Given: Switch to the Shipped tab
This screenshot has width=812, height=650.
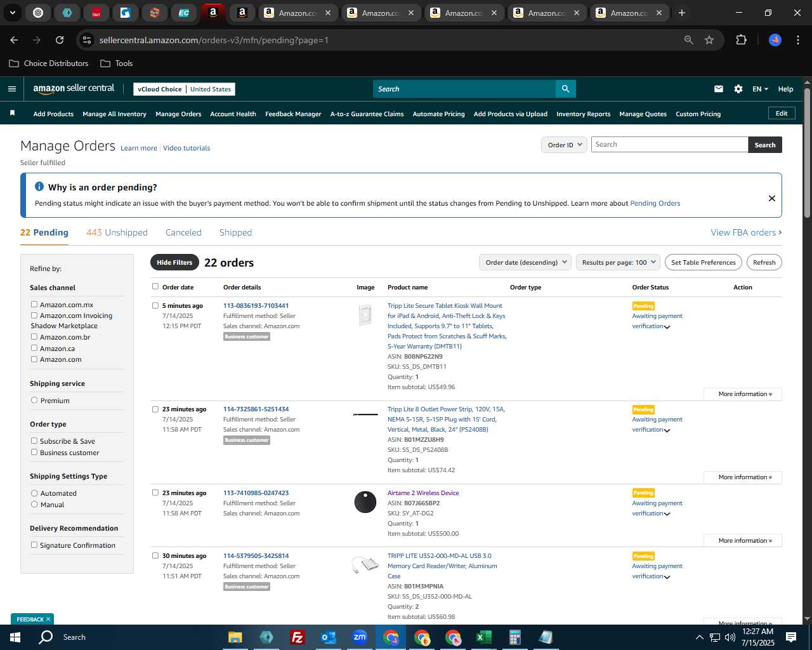Looking at the screenshot, I should tap(235, 232).
